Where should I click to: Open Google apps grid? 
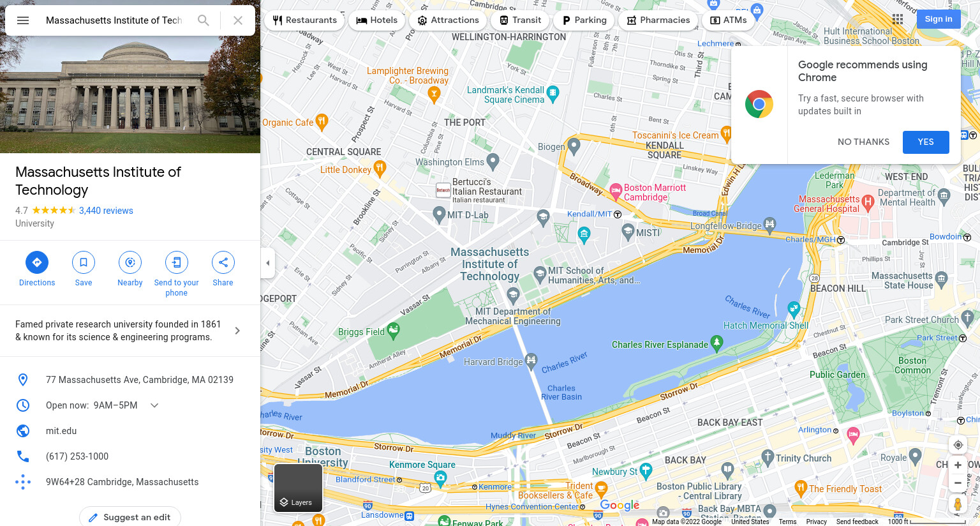click(x=898, y=19)
